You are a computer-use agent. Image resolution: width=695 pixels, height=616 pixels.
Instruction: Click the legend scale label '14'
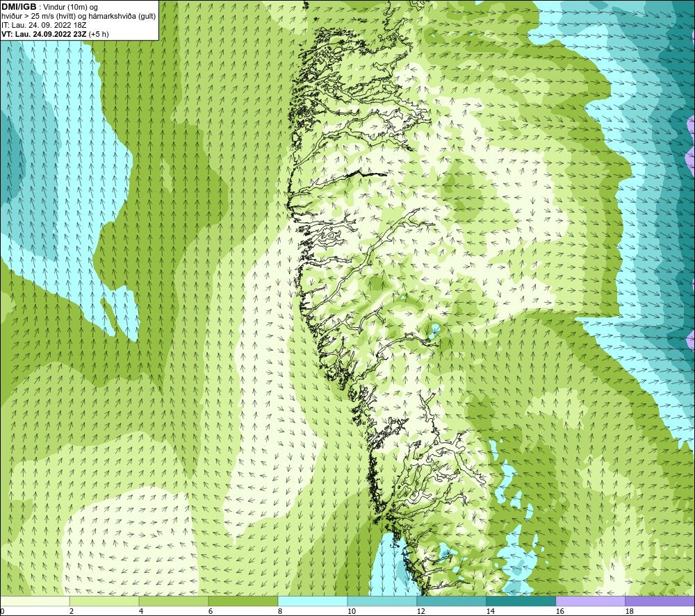point(490,612)
